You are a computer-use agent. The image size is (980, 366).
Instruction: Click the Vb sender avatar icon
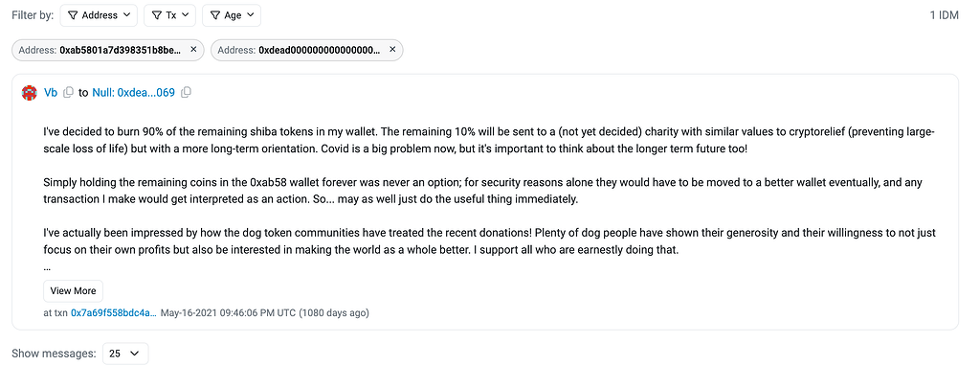(29, 93)
